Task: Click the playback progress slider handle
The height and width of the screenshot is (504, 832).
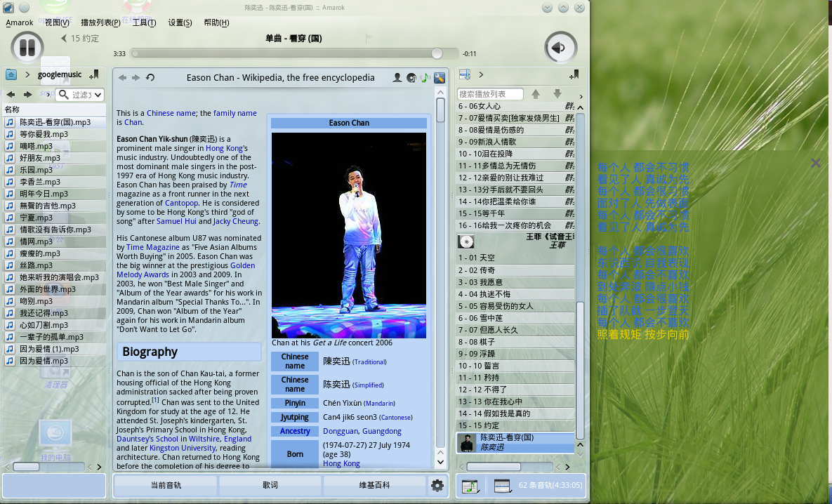Action: (x=437, y=53)
